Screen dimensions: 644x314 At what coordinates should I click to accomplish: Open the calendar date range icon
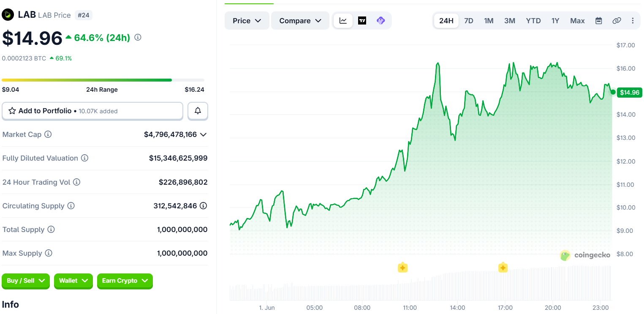click(x=598, y=21)
